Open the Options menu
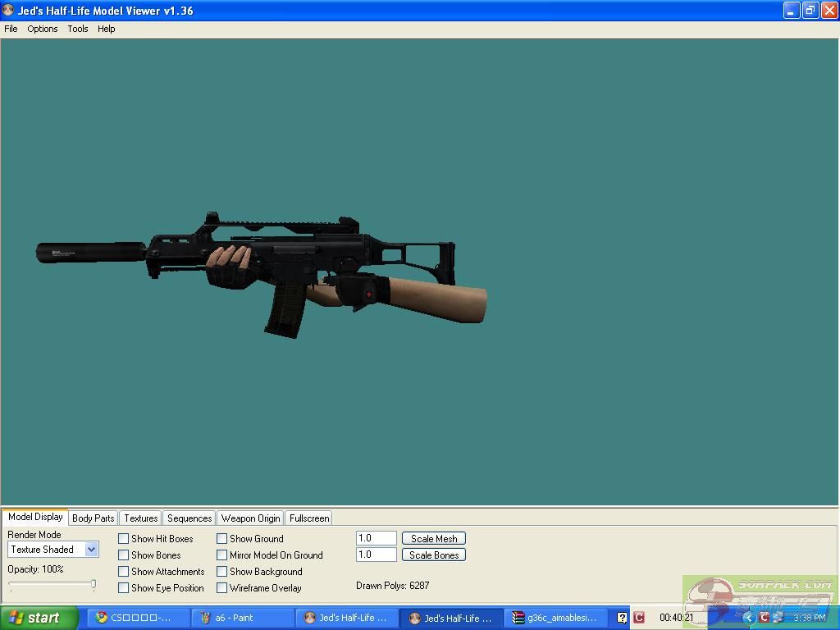840x630 pixels. [43, 29]
